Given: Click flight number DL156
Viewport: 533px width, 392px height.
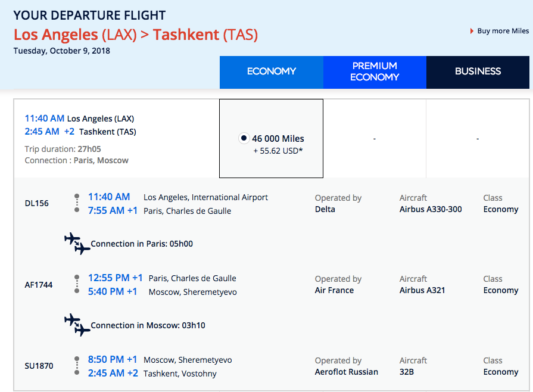Looking at the screenshot, I should click(37, 203).
